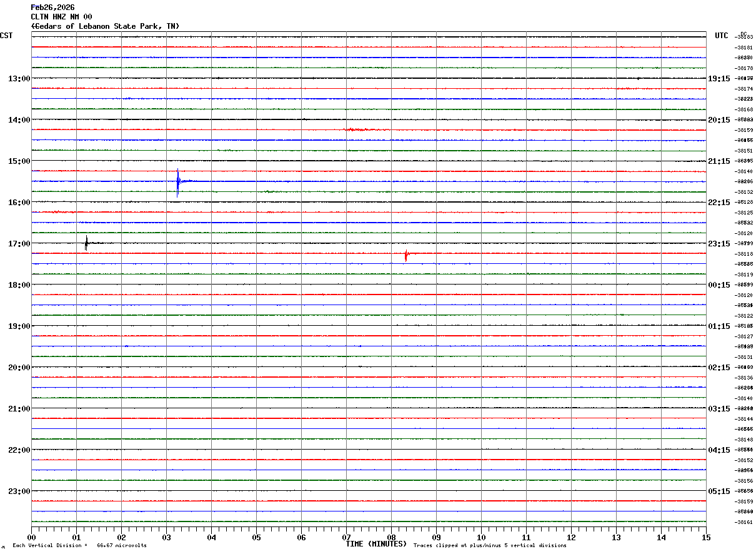Click the 01 tick on the minute axis
Screen dimensions: 756x554
76,537
